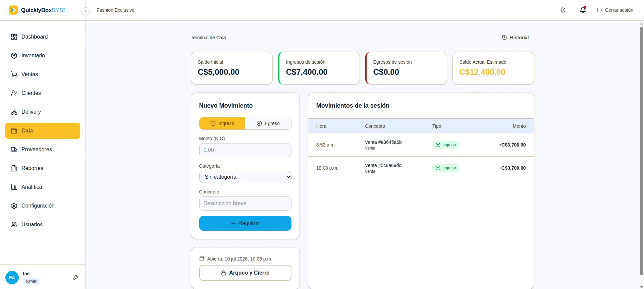This screenshot has width=644, height=289.
Task: Open the Historial link
Action: point(515,38)
